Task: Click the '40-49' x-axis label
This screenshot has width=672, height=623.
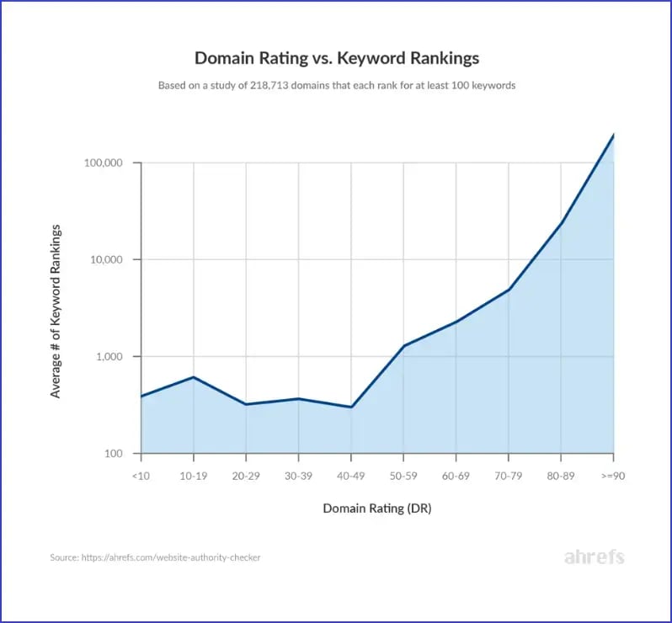Action: 351,476
